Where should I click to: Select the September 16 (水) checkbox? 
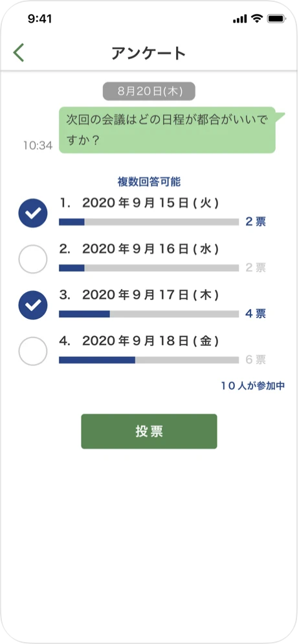pos(33,259)
